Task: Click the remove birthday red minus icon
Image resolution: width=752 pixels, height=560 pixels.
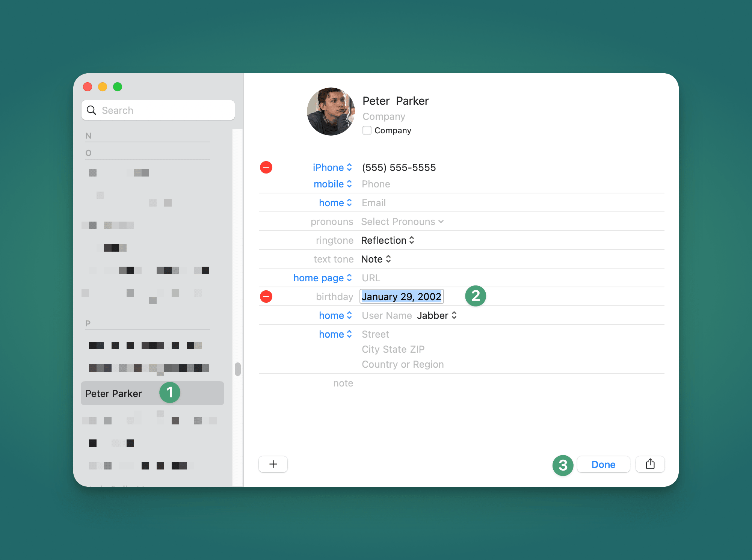Action: 266,296
